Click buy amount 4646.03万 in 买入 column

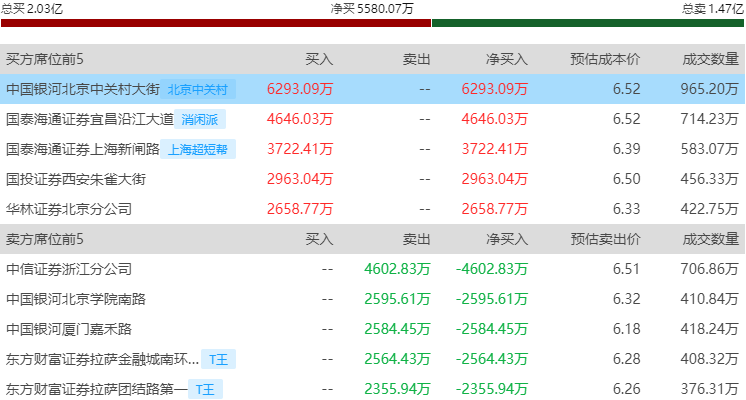[x=300, y=119]
